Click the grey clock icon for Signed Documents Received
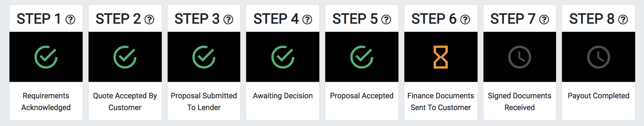This screenshot has height=126, width=644. 520,57
